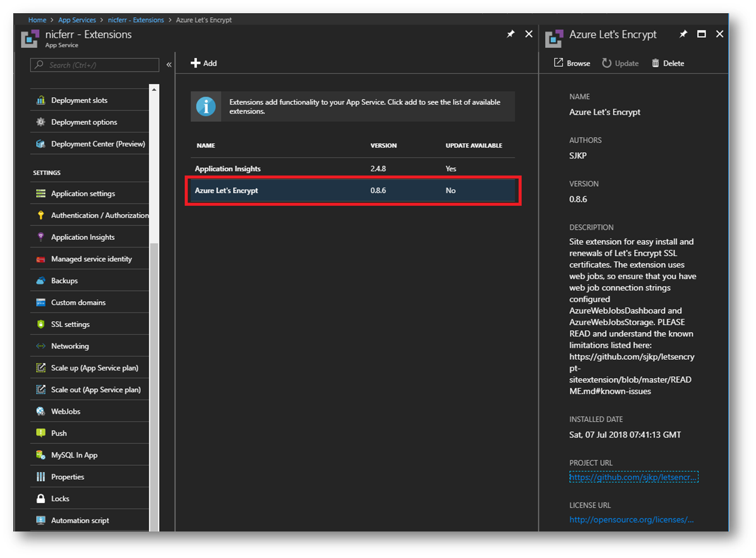The height and width of the screenshot is (558, 756).
Task: Open Deployment slots menu item
Action: [x=90, y=100]
